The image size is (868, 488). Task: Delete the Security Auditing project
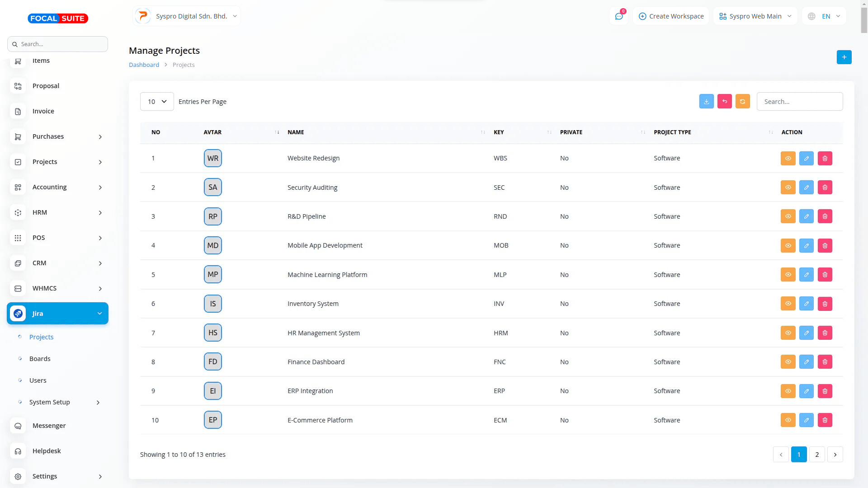click(x=825, y=188)
